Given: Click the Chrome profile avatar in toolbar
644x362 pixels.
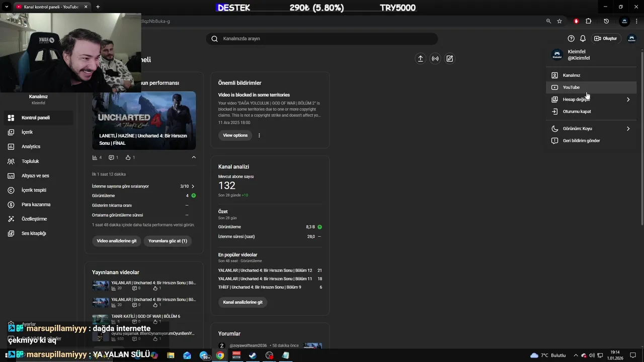Looking at the screenshot, I should [624, 21].
